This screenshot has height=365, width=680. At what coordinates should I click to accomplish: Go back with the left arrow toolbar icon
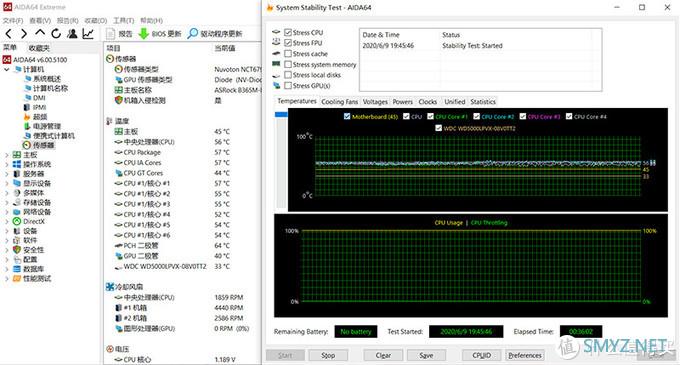[x=8, y=34]
